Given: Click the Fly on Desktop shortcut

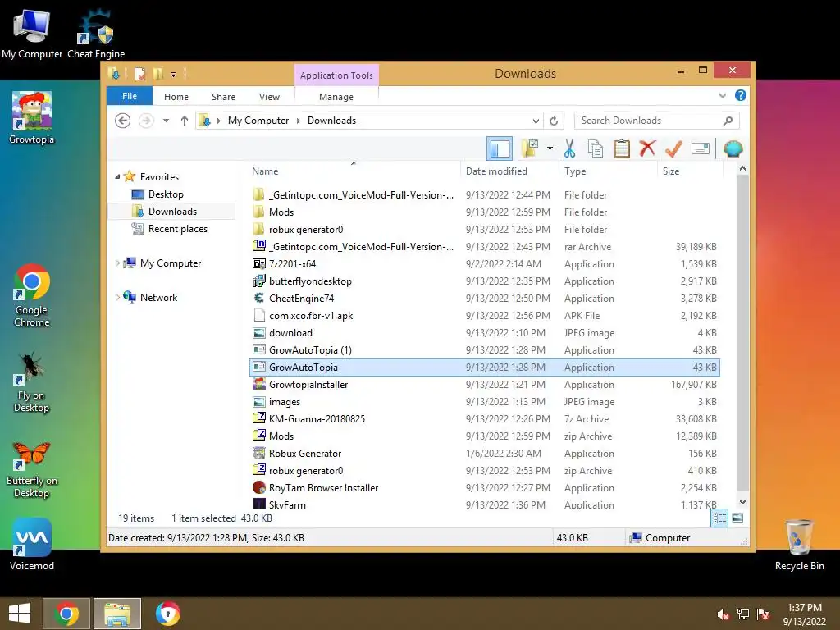Looking at the screenshot, I should (31, 382).
